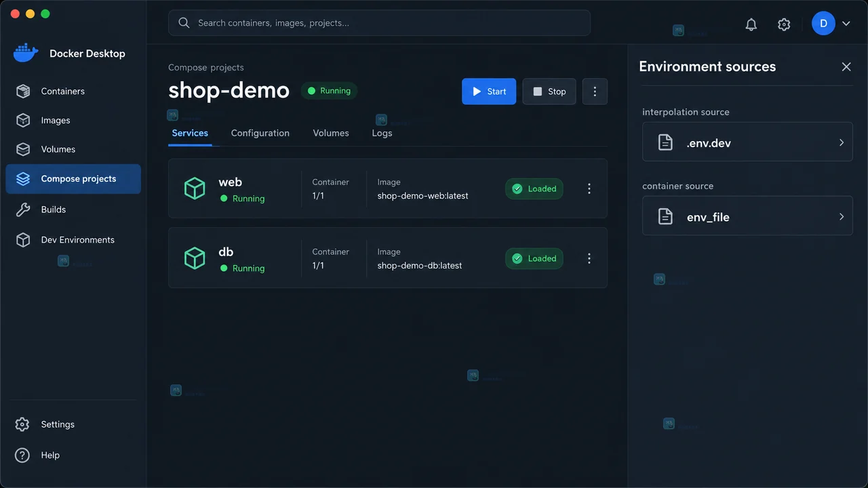
Task: Click the db service cube icon
Action: click(195, 258)
